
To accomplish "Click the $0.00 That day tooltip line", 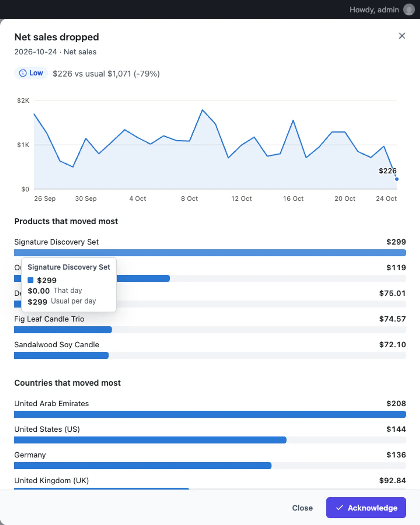I will point(55,291).
